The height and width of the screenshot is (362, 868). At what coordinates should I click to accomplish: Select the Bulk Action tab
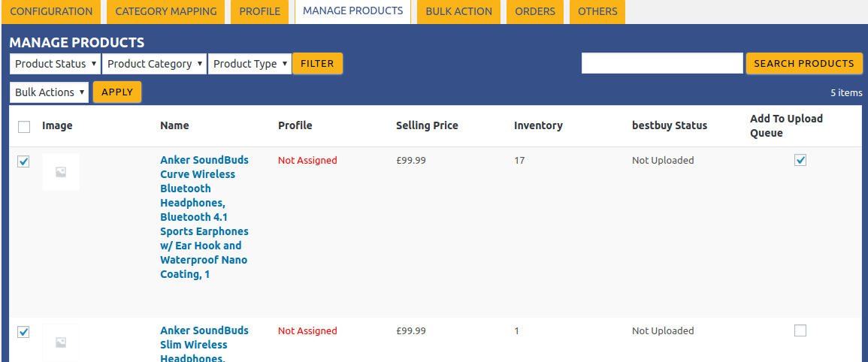458,11
